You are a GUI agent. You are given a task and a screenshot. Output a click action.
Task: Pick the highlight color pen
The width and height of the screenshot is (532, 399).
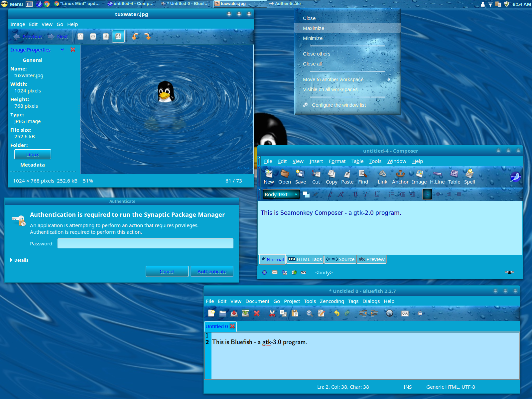pos(316,195)
